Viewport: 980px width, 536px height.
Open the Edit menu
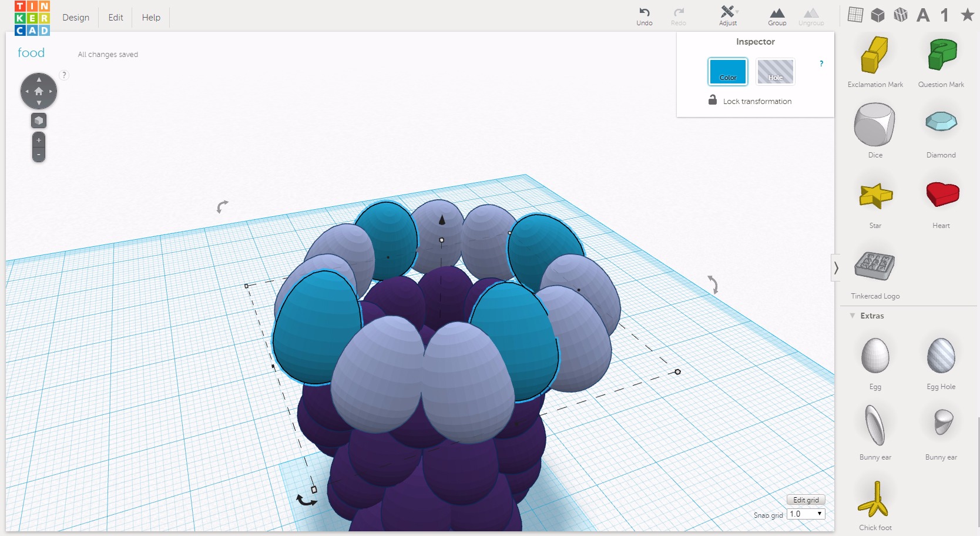click(116, 18)
